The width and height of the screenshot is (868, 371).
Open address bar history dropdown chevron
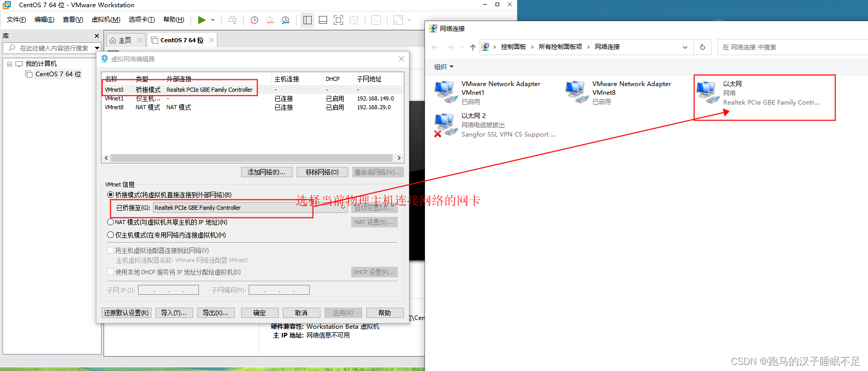[685, 47]
